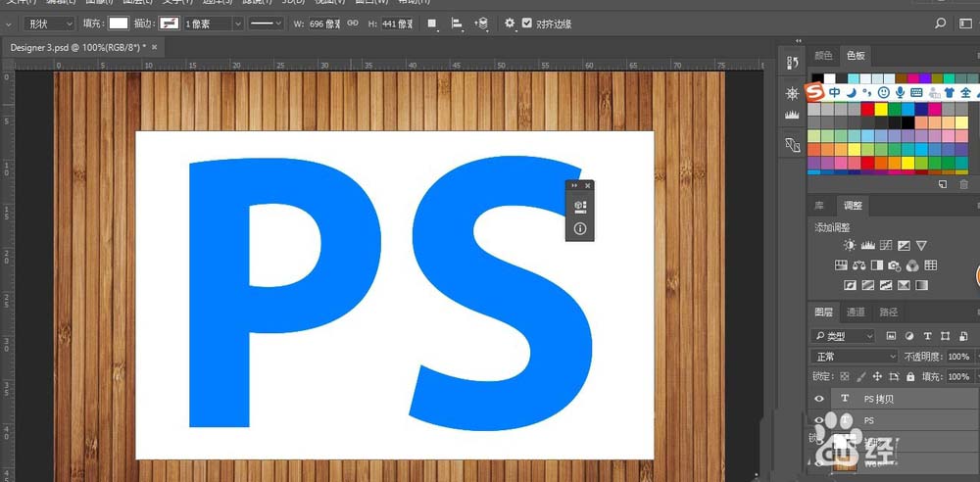Expand the collapsed panel dock arrows
980x482 pixels.
click(x=798, y=41)
